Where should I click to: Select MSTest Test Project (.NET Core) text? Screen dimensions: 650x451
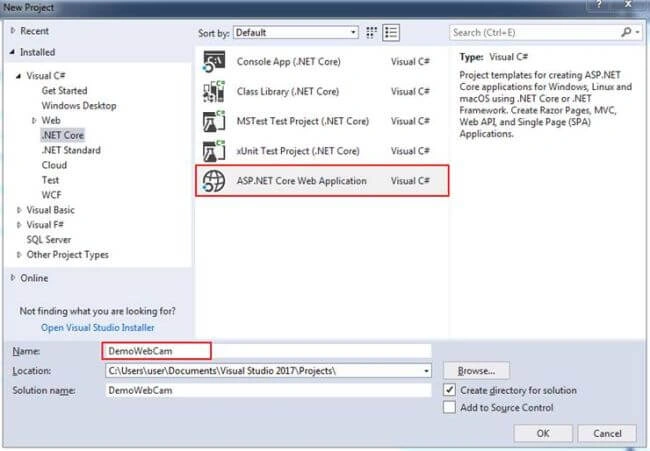[x=303, y=121]
